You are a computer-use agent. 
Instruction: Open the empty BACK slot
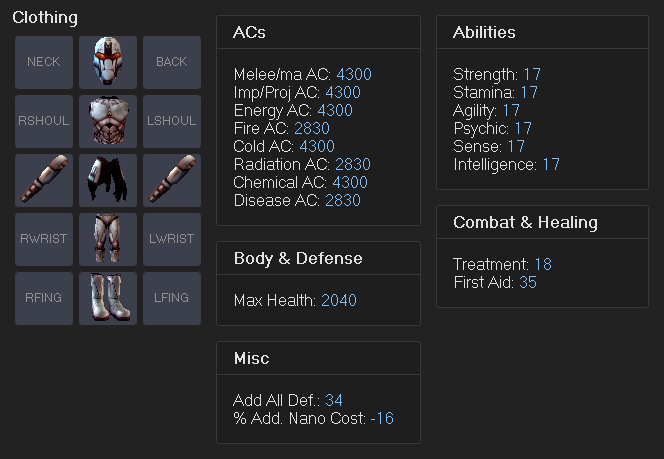point(172,62)
